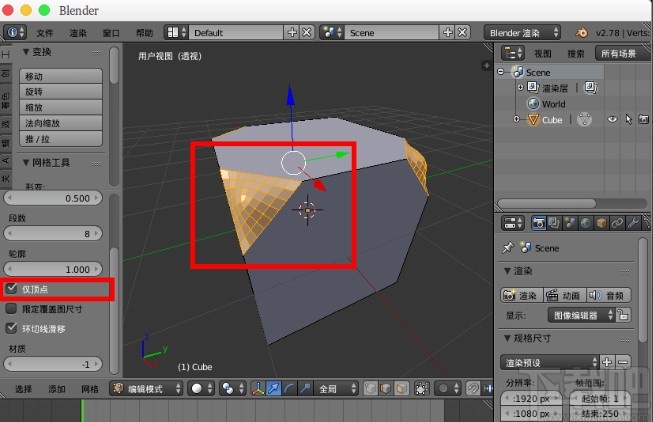This screenshot has height=422, width=653.
Task: Expand the 渲染层 render layers tree item
Action: click(x=521, y=87)
